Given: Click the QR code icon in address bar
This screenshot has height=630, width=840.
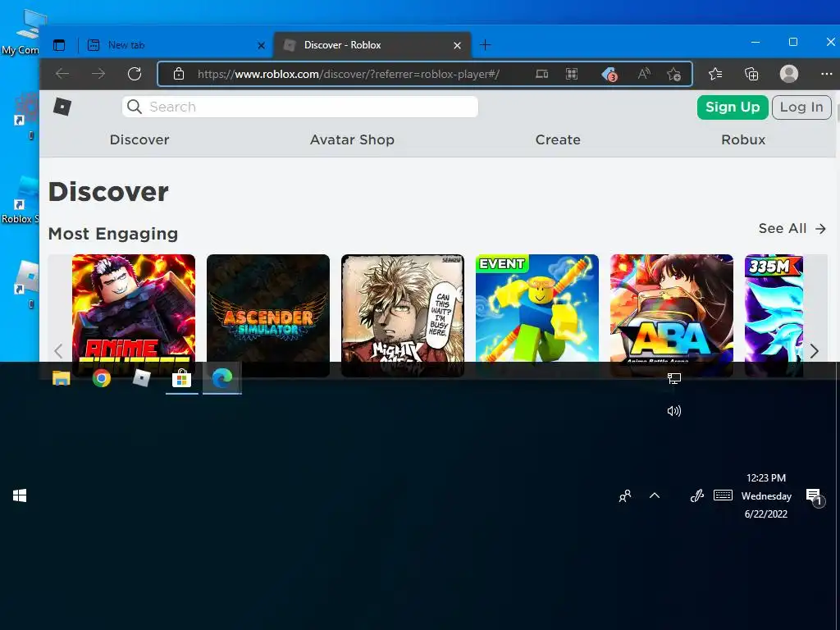Looking at the screenshot, I should tap(572, 74).
